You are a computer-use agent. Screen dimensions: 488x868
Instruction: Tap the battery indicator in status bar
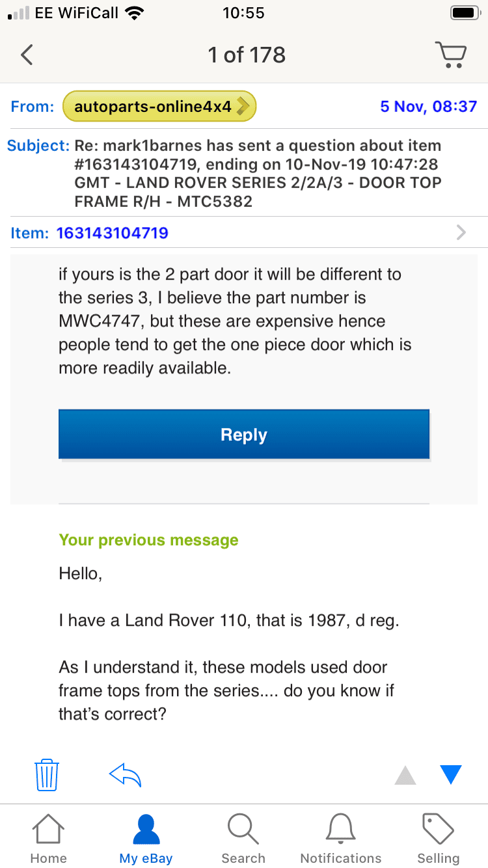(465, 12)
